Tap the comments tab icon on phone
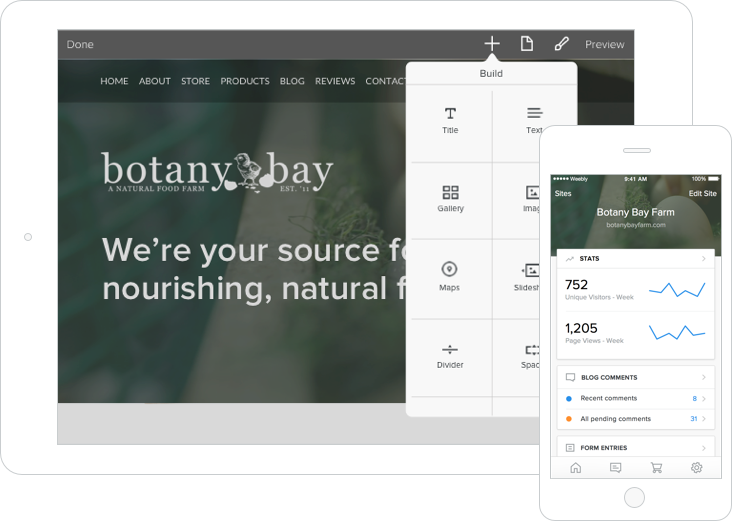This screenshot has height=521, width=732. 616,467
